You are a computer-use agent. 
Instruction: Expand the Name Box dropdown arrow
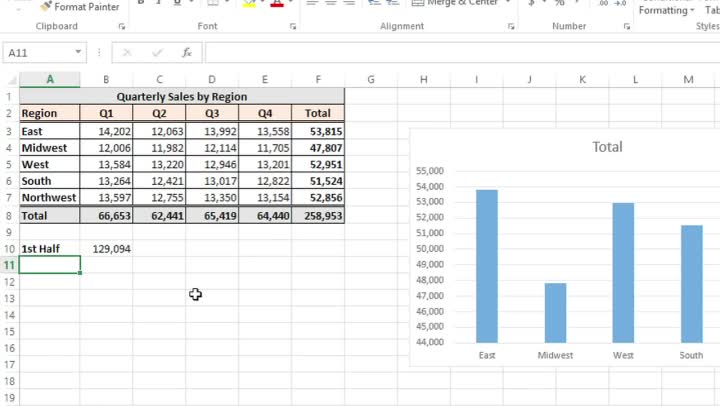pos(79,52)
